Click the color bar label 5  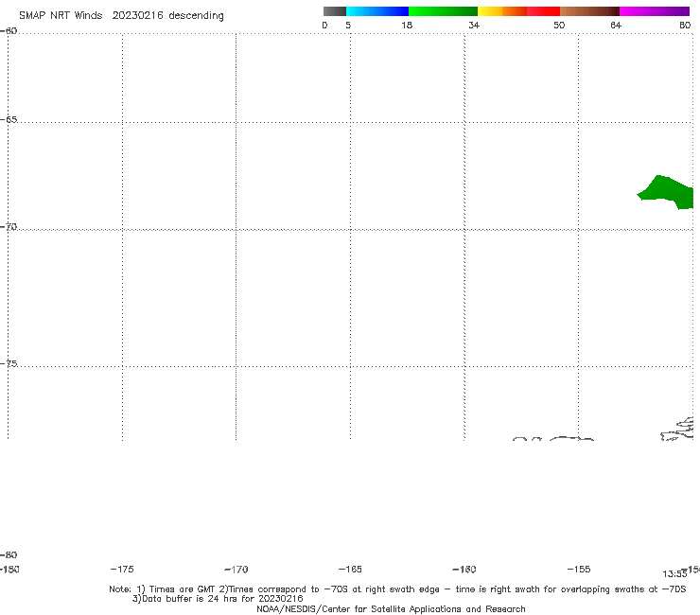pos(348,25)
